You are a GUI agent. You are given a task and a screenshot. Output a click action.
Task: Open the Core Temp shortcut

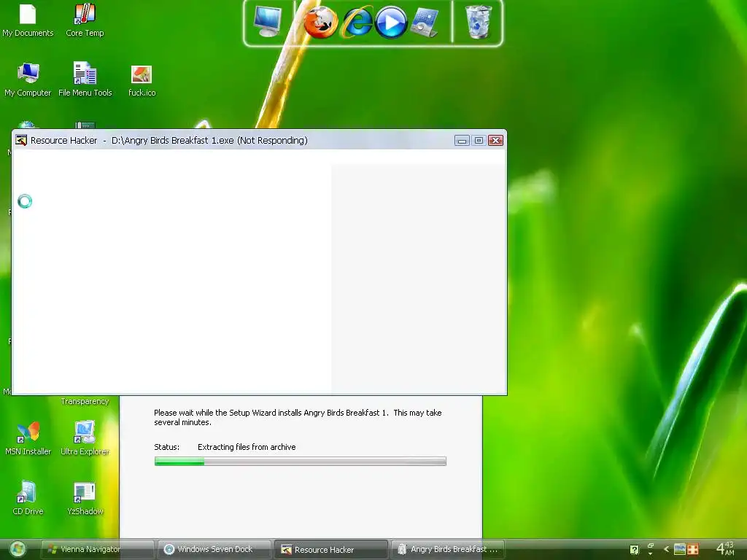(85, 19)
